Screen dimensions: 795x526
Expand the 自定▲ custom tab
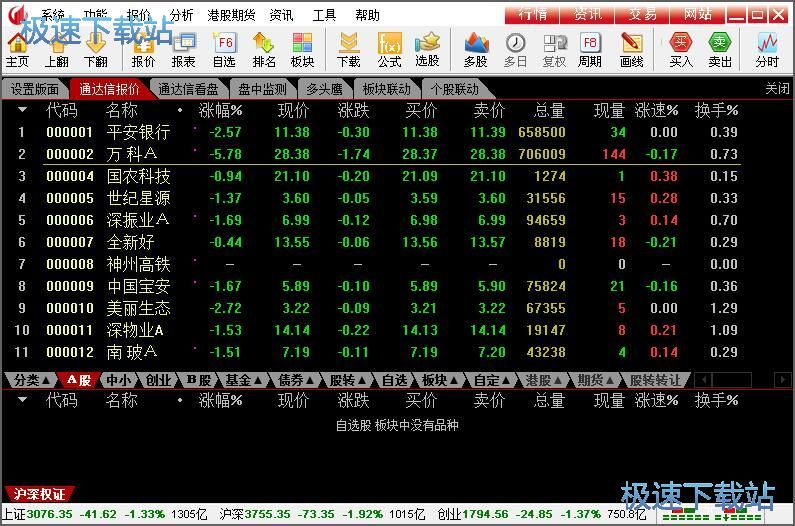click(492, 380)
